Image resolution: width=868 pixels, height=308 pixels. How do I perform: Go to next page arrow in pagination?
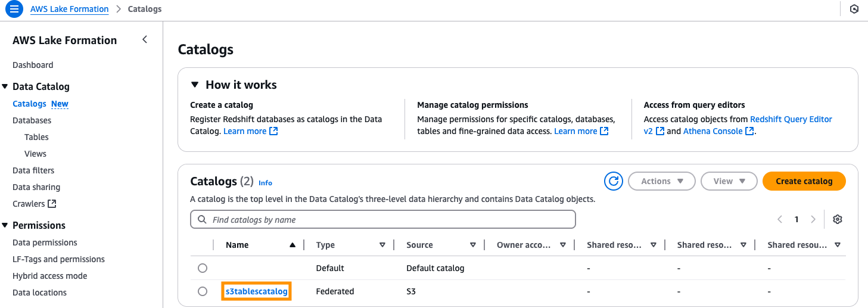(x=813, y=219)
